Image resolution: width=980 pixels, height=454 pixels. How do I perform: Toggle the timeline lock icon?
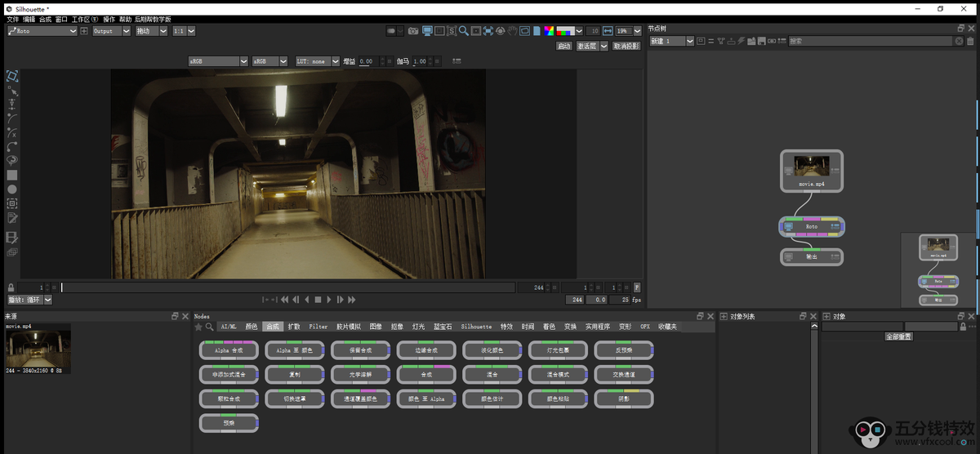(x=11, y=287)
